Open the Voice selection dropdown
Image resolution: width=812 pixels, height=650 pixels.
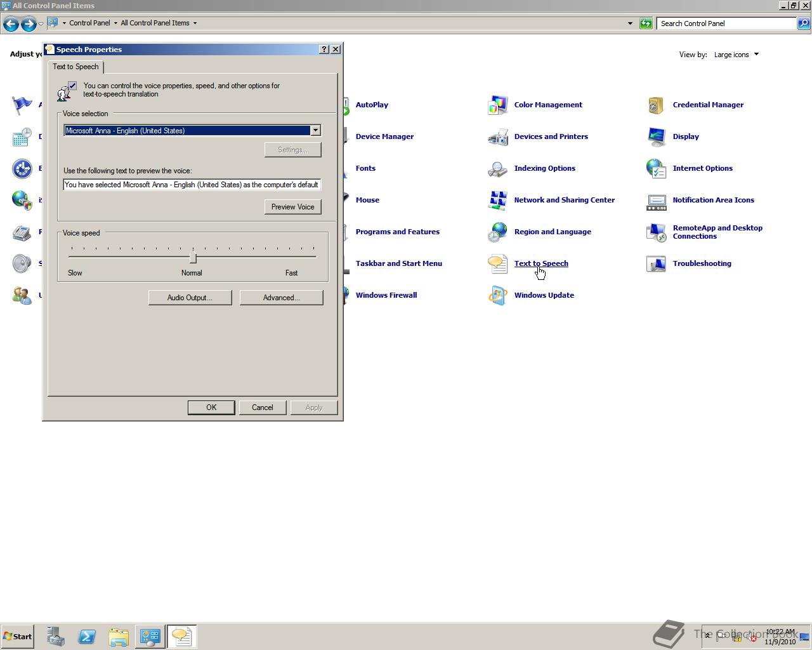(315, 130)
